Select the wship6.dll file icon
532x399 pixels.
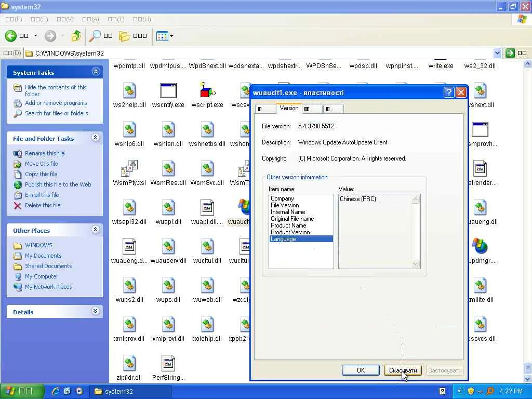coord(129,130)
